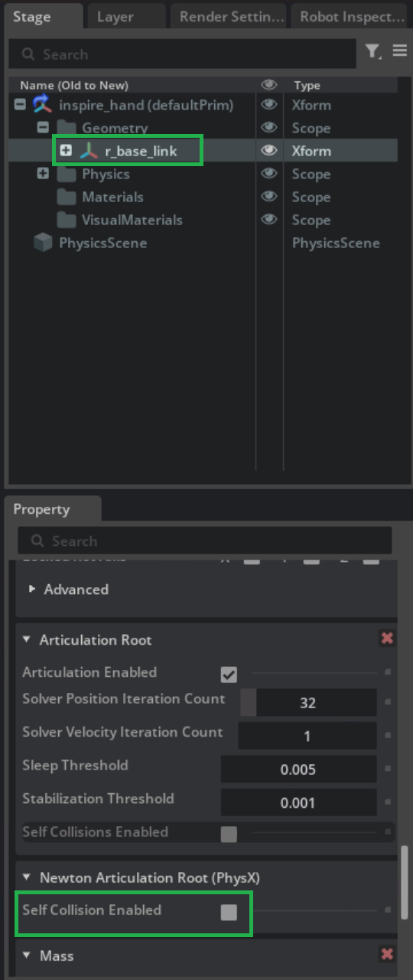Click the VisualMaterials folder icon
The width and height of the screenshot is (413, 980).
[67, 220]
